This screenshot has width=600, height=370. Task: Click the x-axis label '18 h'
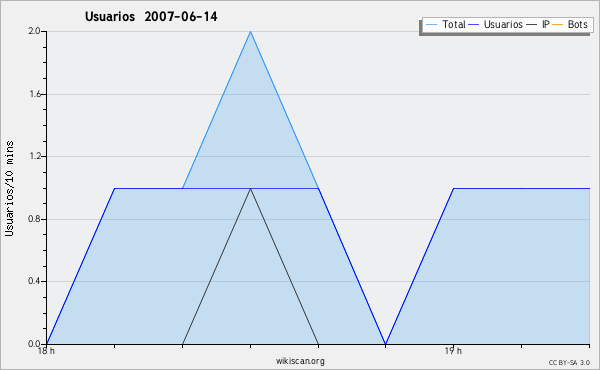tap(46, 351)
